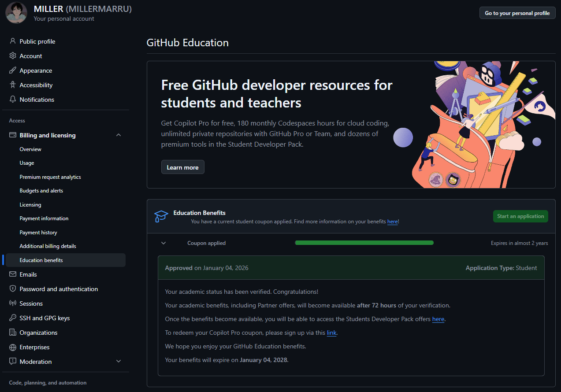
Task: Click the Learn more button
Action: [182, 167]
